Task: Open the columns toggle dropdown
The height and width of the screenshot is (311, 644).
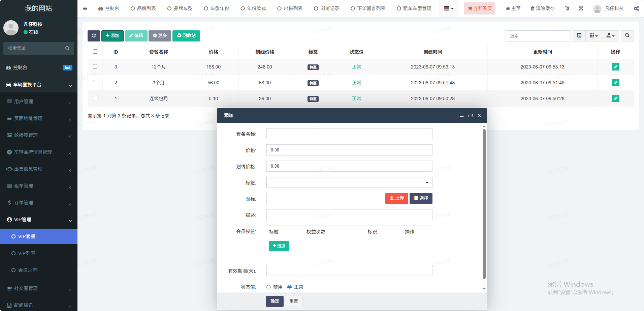Action: [x=593, y=36]
